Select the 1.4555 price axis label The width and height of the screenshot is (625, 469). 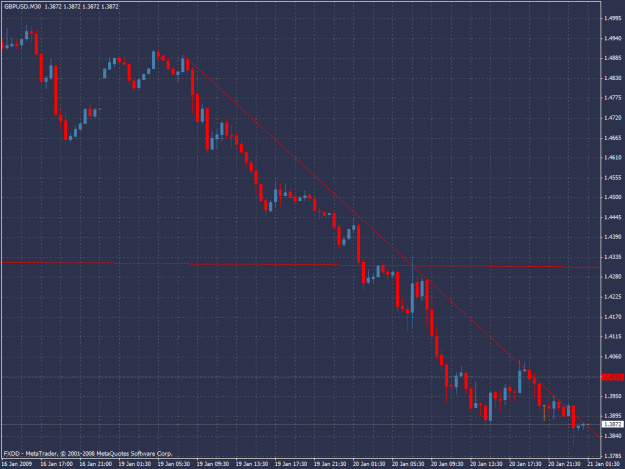pyautogui.click(x=613, y=178)
